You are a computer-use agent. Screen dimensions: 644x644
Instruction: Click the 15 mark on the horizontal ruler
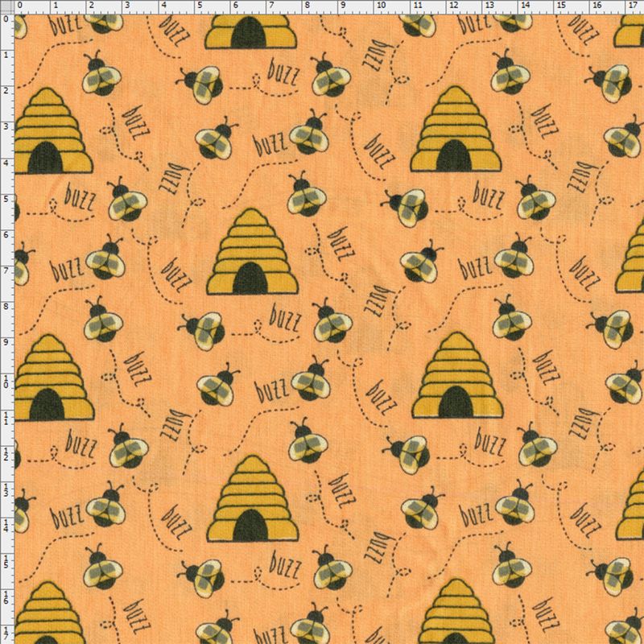[x=561, y=6]
